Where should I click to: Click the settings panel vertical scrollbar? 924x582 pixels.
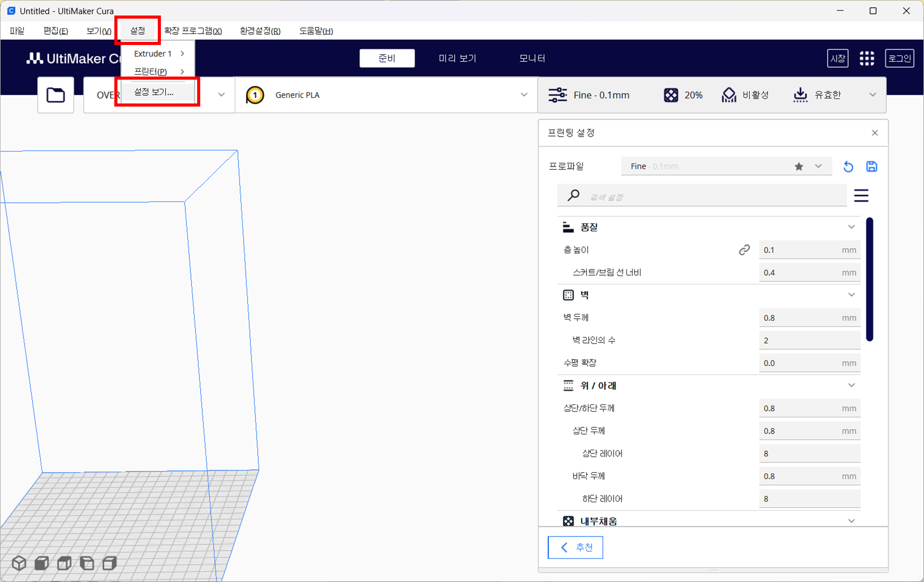click(870, 279)
